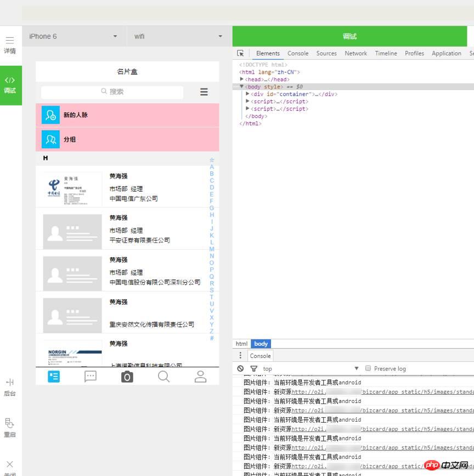Open the contacts icon in bottom navigation
Viewport: 474px width, 476px height.
click(x=53, y=377)
